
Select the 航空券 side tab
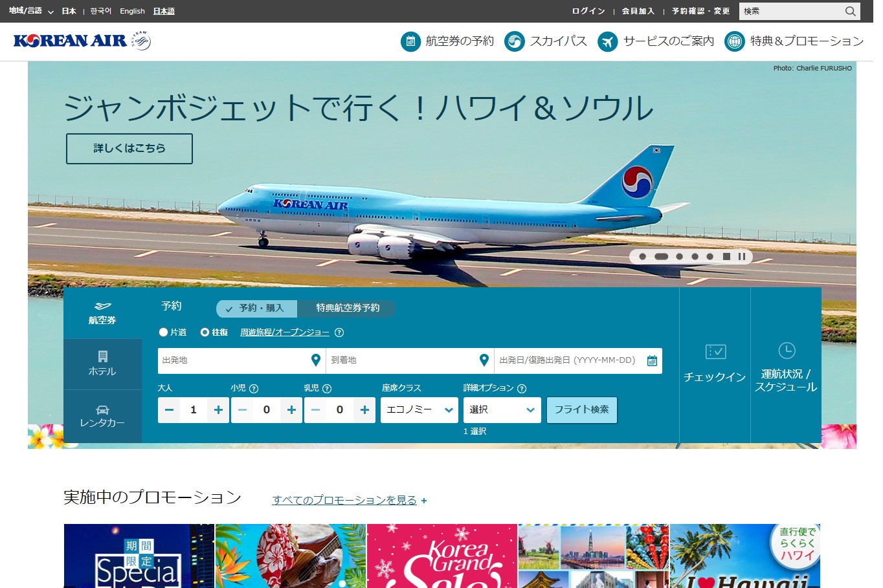pyautogui.click(x=102, y=313)
